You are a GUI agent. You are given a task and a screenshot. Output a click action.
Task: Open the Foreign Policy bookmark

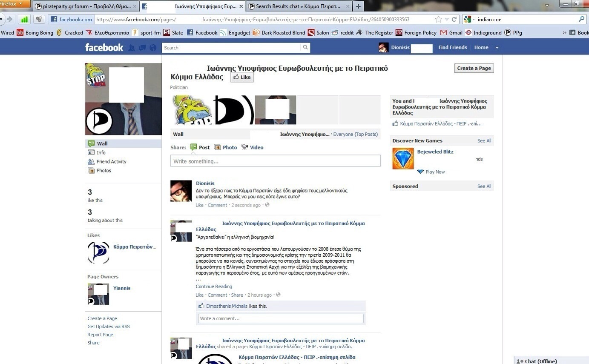point(416,32)
